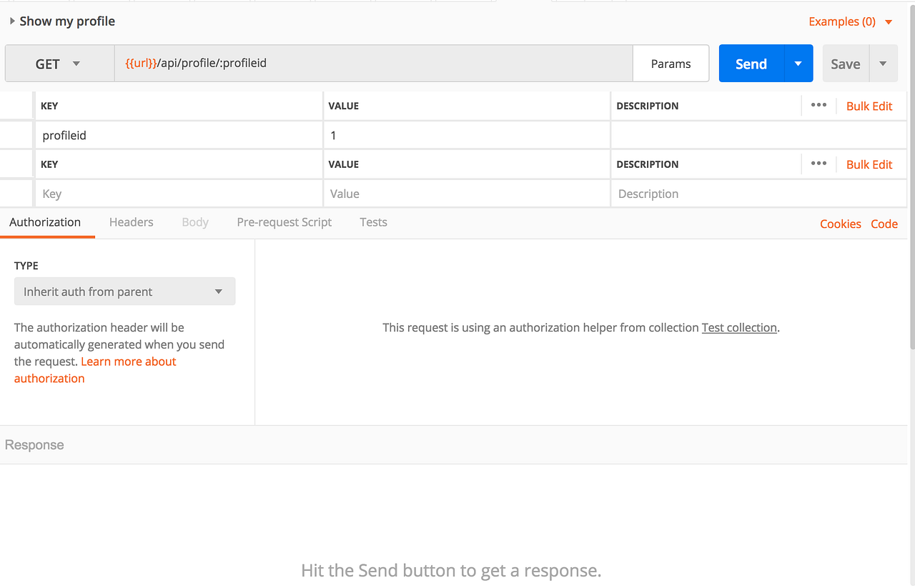The width and height of the screenshot is (915, 588).
Task: Open the path variables more-actions ellipsis menu
Action: 818,105
